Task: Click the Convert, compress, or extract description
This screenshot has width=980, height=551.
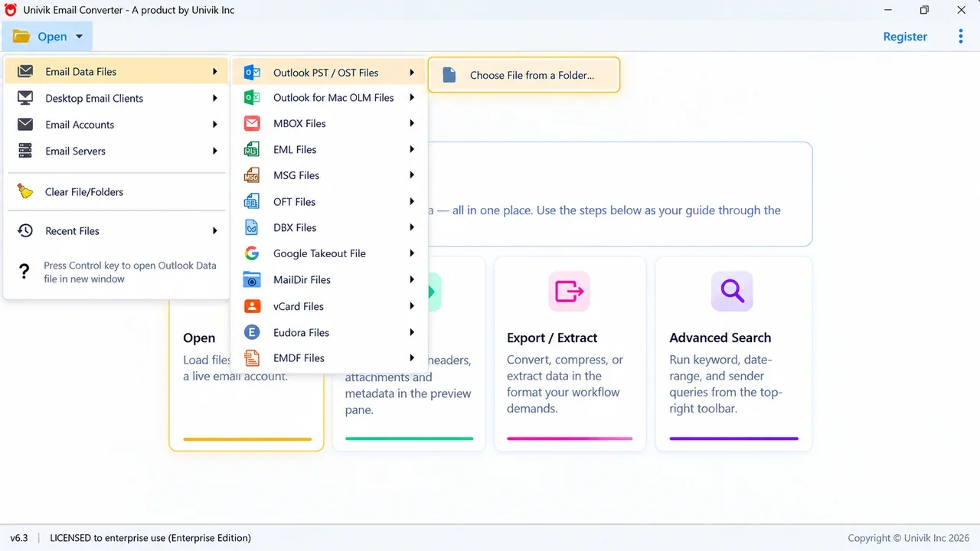Action: click(x=566, y=384)
